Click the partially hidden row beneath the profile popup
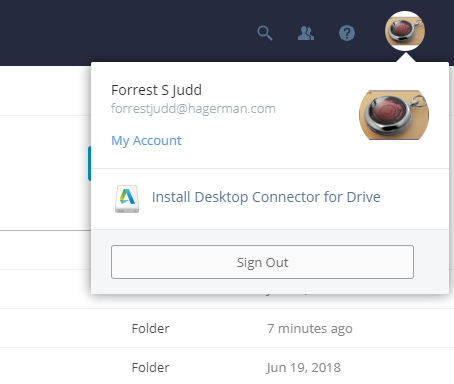 tap(45, 289)
